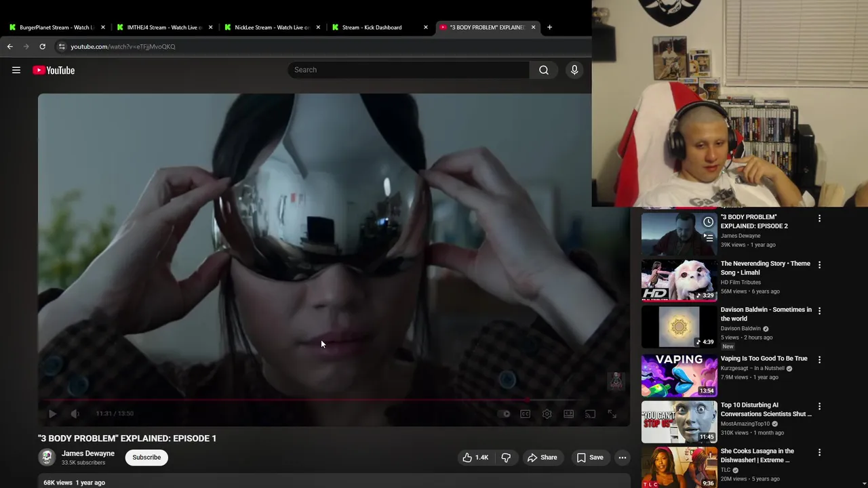Viewport: 868px width, 488px height.
Task: Like the video, 1.4K thumbs up
Action: tap(475, 457)
